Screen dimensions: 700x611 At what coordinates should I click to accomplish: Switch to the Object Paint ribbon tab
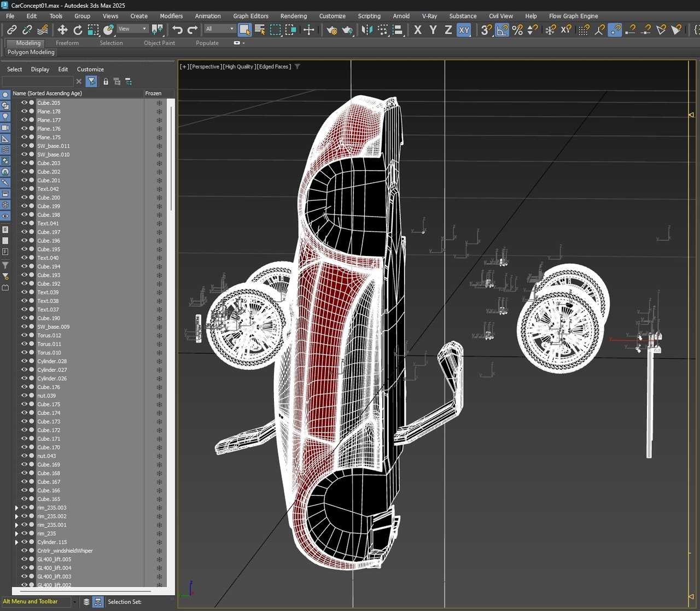[x=159, y=43]
